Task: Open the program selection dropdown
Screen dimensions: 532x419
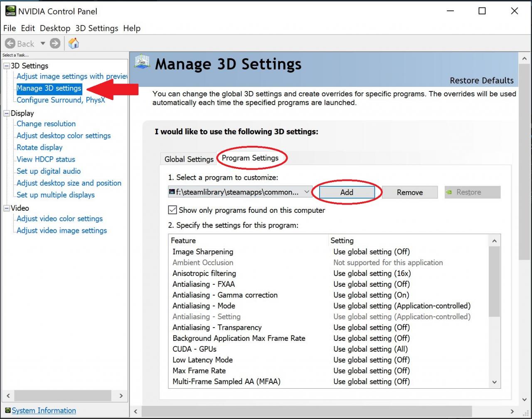Action: [307, 192]
